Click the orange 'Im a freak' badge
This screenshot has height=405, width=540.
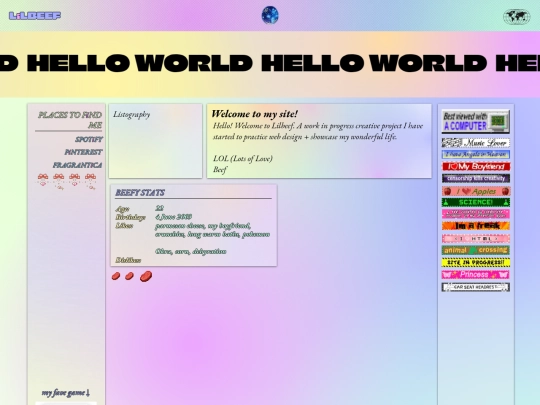pos(476,226)
